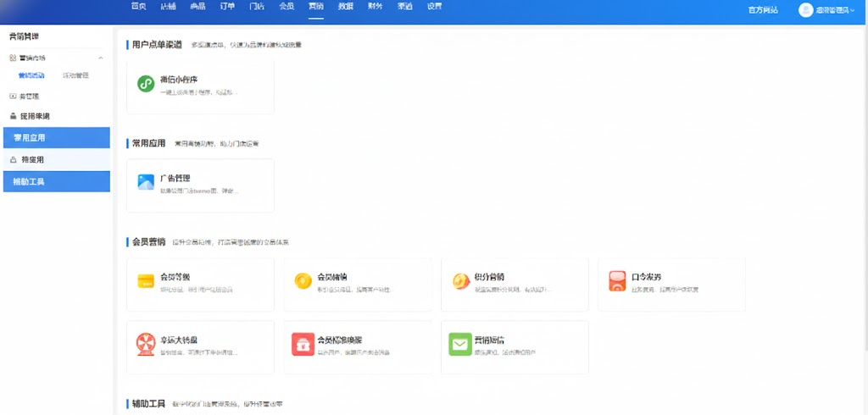The height and width of the screenshot is (415, 868).
Task: Select the underlined 营销 top navigation tab
Action: tap(316, 7)
